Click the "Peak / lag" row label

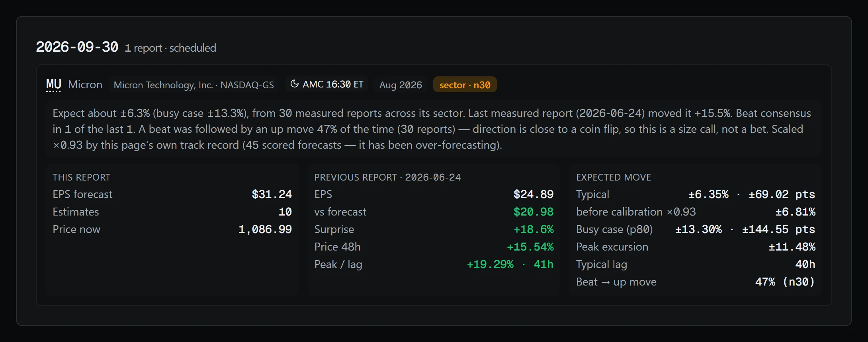tap(338, 264)
